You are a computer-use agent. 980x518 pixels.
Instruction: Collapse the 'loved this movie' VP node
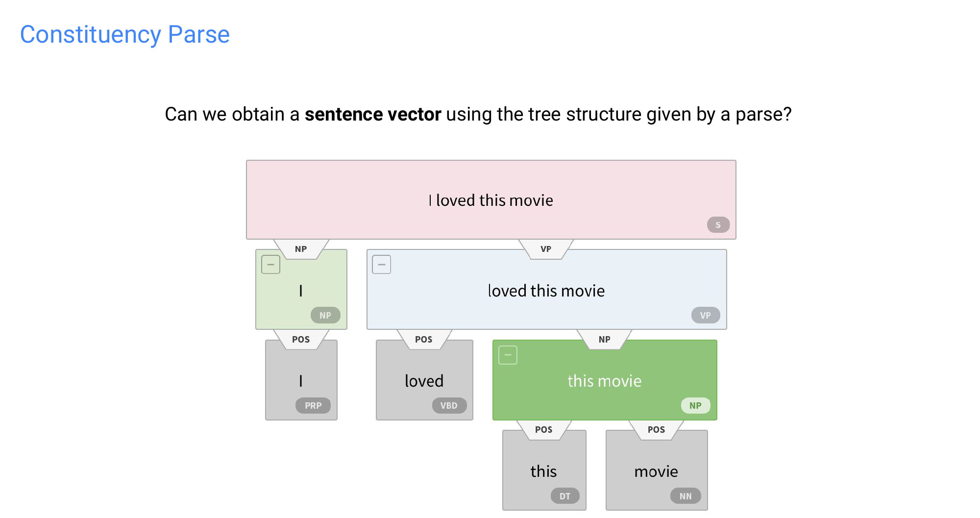click(x=381, y=265)
